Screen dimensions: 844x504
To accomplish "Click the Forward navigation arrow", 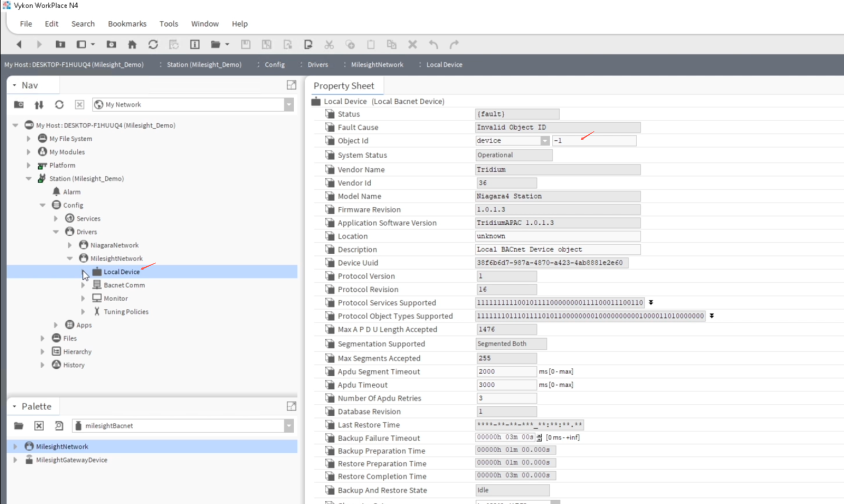I will click(x=39, y=45).
